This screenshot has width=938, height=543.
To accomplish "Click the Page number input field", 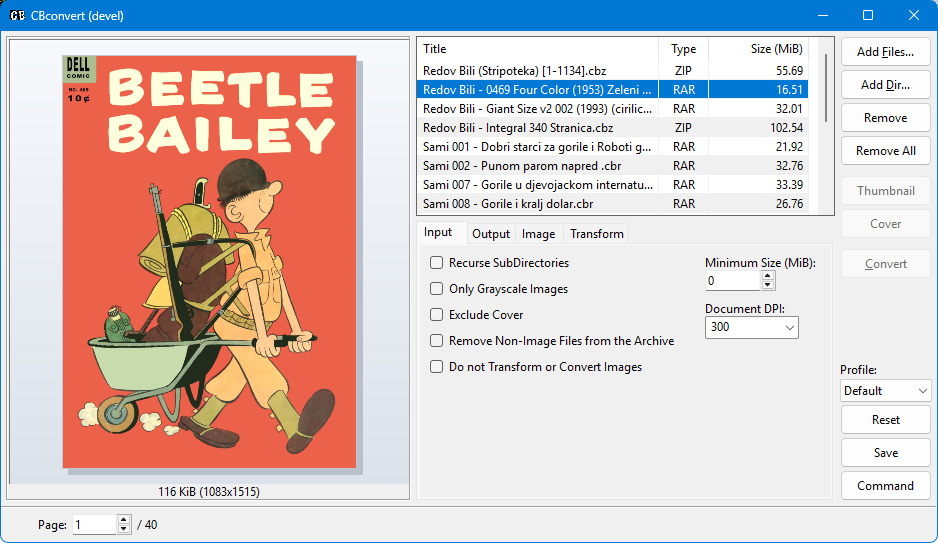I will click(x=95, y=524).
